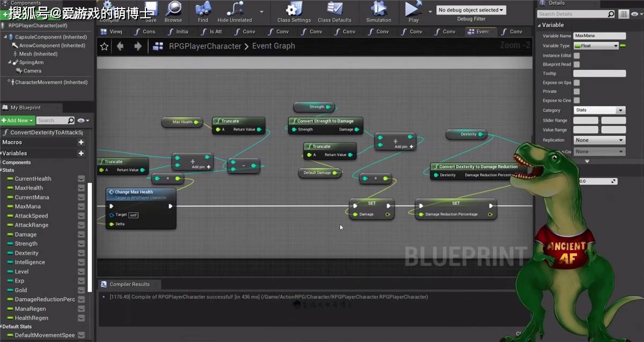
Task: Open the debug object selection dropdown
Action: pyautogui.click(x=471, y=10)
